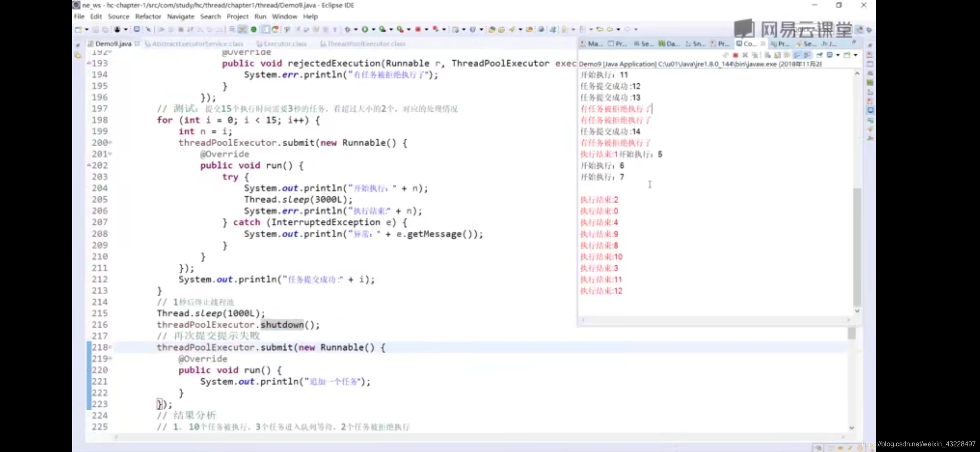Click 'shutdown' in line 216 code

point(282,325)
